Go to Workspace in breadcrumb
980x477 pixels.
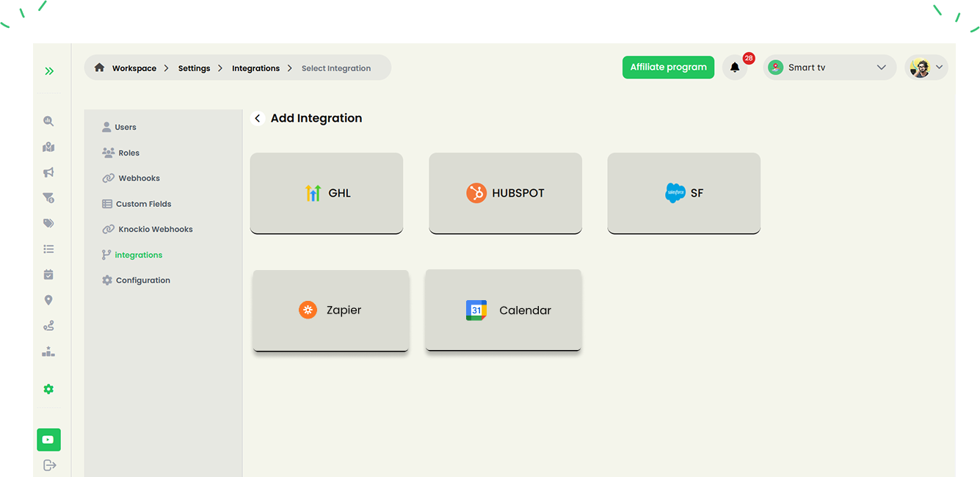tap(134, 68)
